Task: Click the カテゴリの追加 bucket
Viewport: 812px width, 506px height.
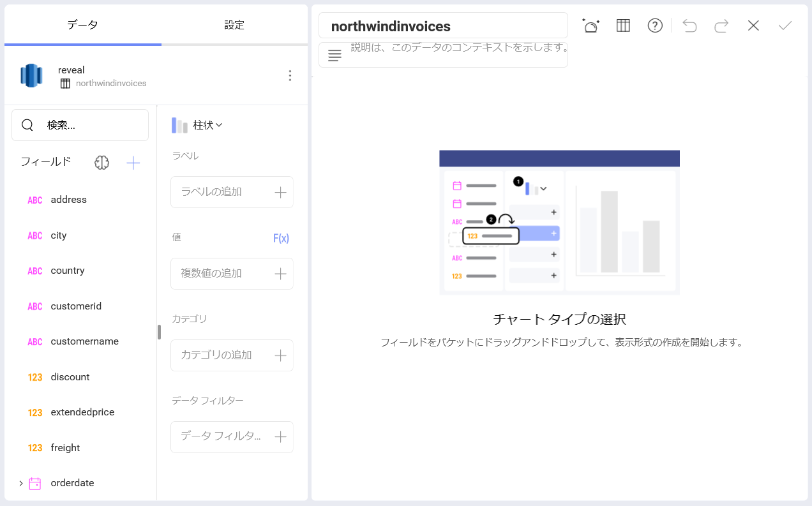Action: click(232, 355)
